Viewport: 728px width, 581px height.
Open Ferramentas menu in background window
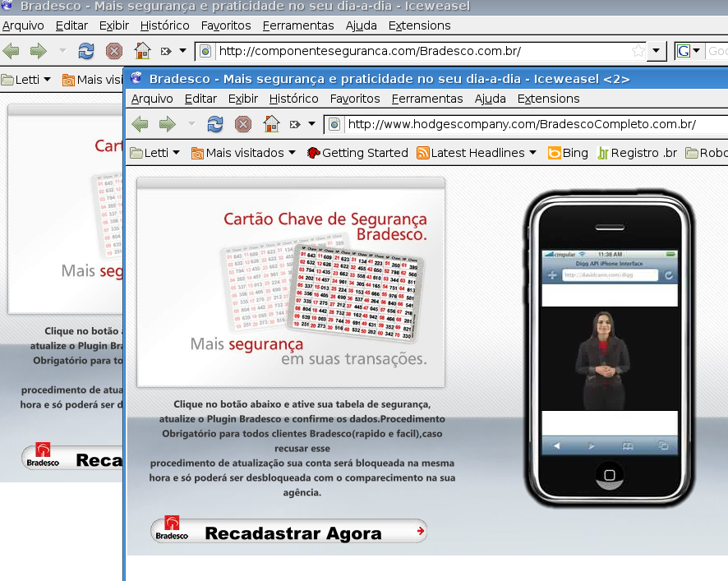(x=298, y=25)
